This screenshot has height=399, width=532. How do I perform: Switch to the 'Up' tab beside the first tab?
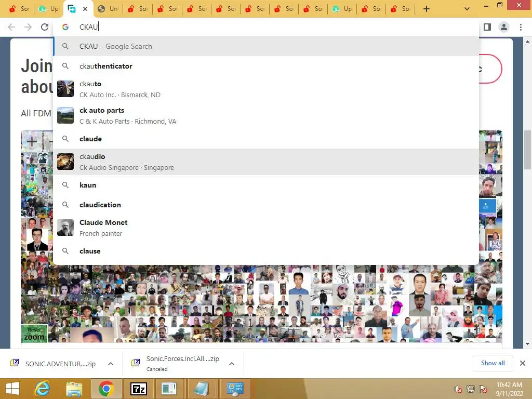(x=48, y=9)
